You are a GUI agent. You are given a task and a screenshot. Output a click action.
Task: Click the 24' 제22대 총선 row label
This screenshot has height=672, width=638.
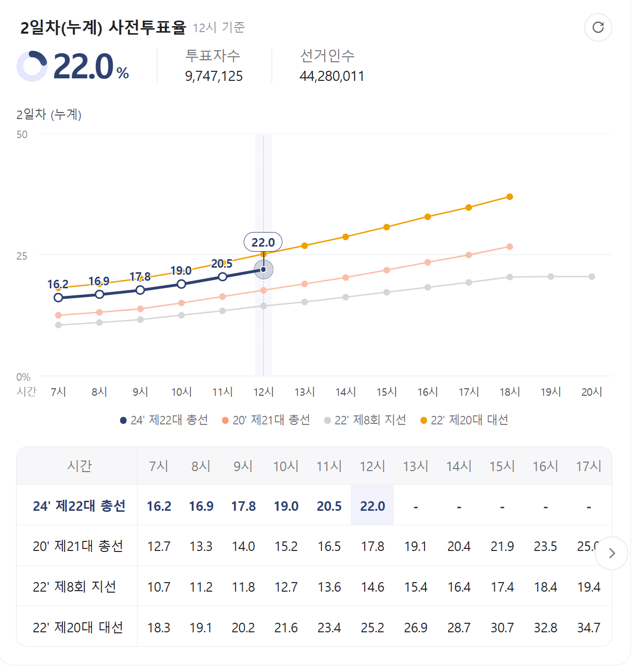(x=79, y=506)
